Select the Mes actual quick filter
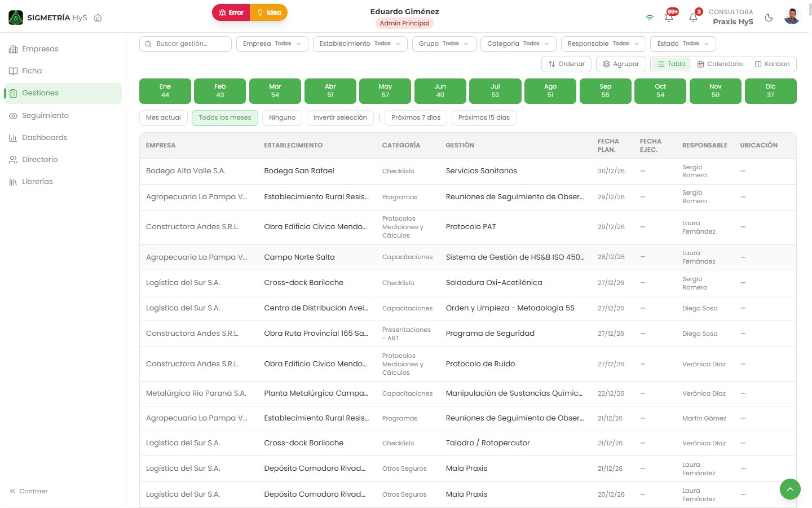 point(164,118)
